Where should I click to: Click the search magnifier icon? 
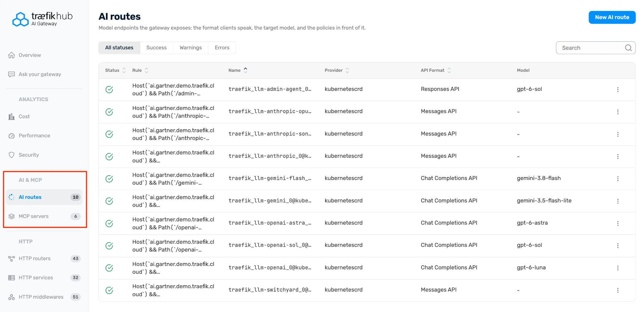628,48
